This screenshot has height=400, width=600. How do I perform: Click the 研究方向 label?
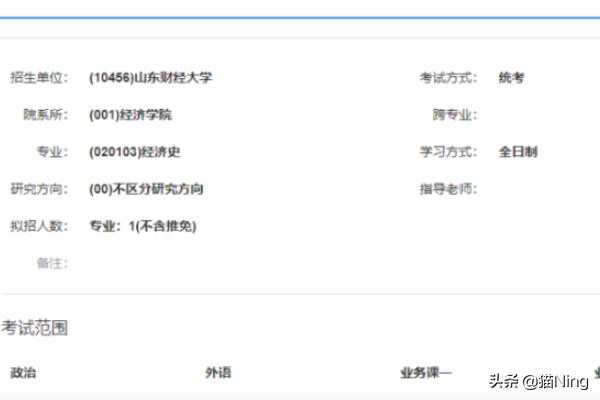[x=37, y=189]
